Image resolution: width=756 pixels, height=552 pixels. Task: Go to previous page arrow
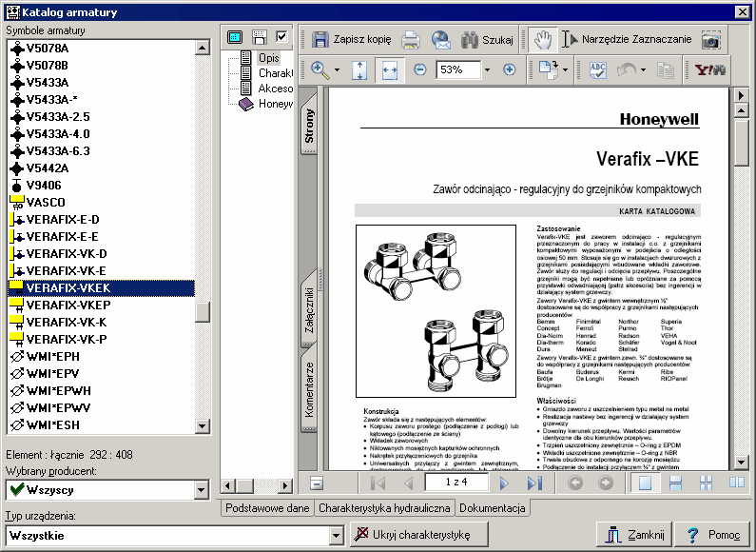coord(408,483)
